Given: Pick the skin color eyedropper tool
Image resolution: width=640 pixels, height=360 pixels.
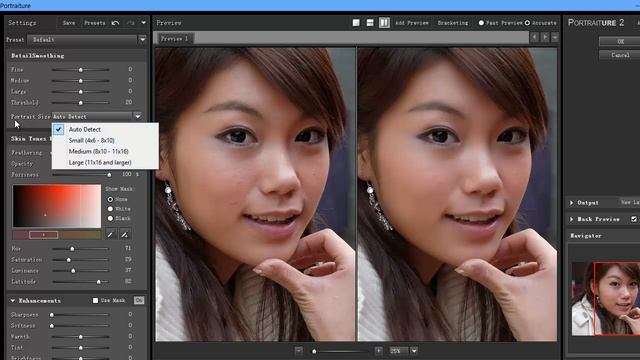Looking at the screenshot, I should [x=110, y=235].
